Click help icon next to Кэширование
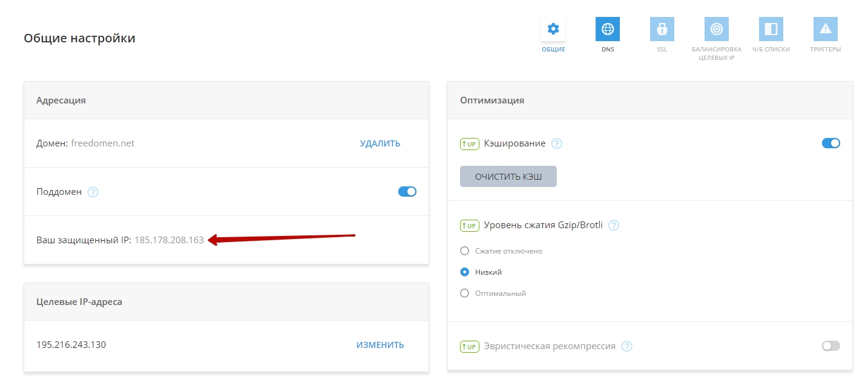This screenshot has width=868, height=380. [x=557, y=143]
